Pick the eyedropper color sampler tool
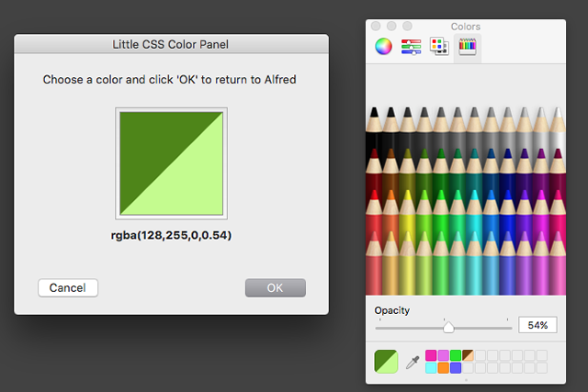The image size is (588, 392). pyautogui.click(x=413, y=362)
